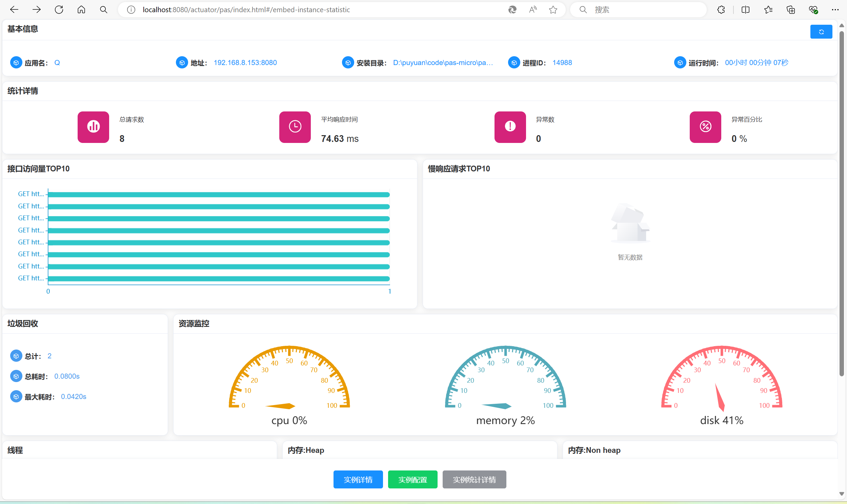This screenshot has width=847, height=504.
Task: Click the top bar in 接口访问量TOP10 chart
Action: [x=219, y=194]
